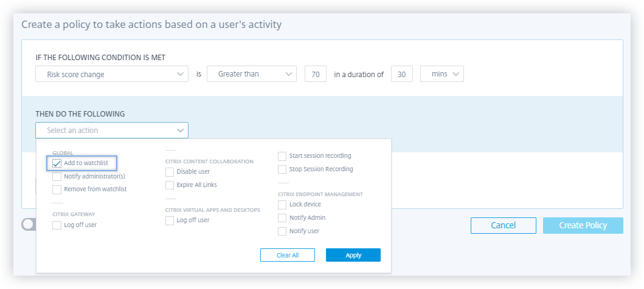Select Notify Admin under Endpoint Management

(282, 218)
